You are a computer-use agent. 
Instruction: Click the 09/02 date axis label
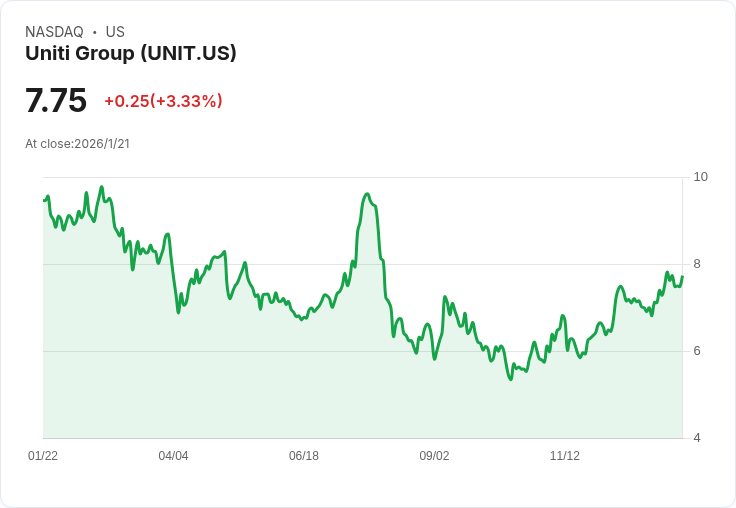click(x=434, y=455)
